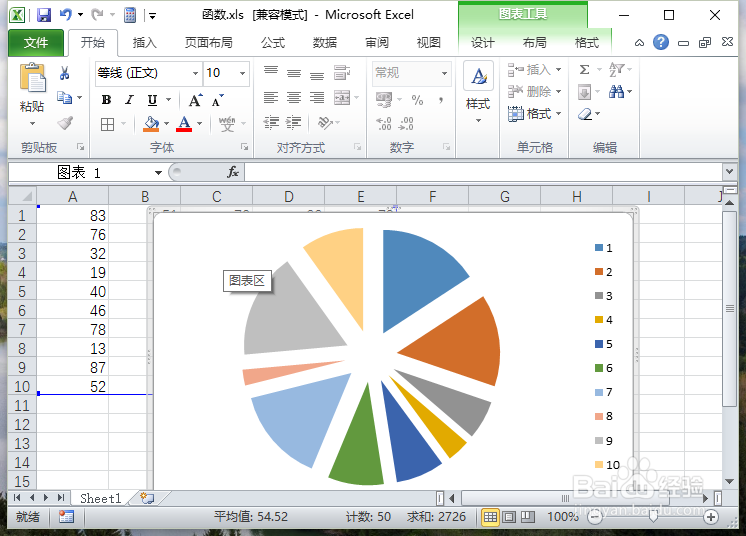Toggle align text left
The height and width of the screenshot is (536, 746).
pos(271,98)
